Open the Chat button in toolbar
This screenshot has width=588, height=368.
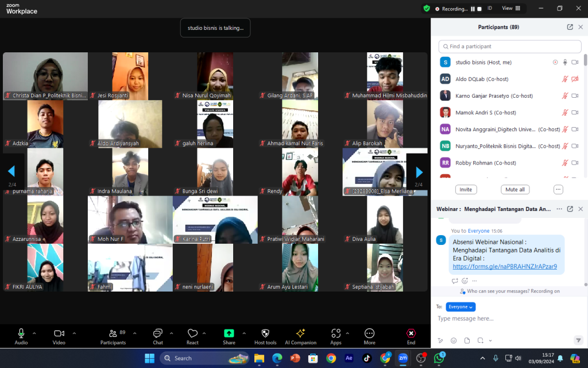(158, 336)
